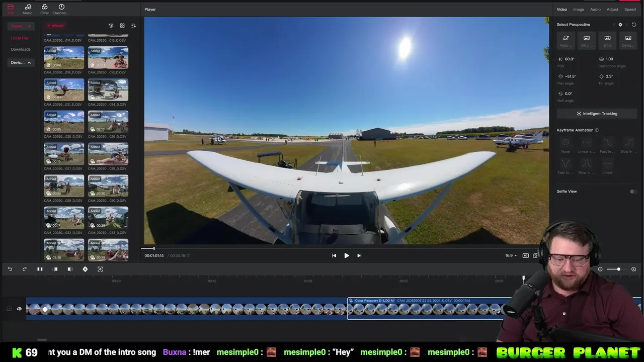Open the Dashboard tab
The height and width of the screenshot is (362, 644).
point(61,9)
